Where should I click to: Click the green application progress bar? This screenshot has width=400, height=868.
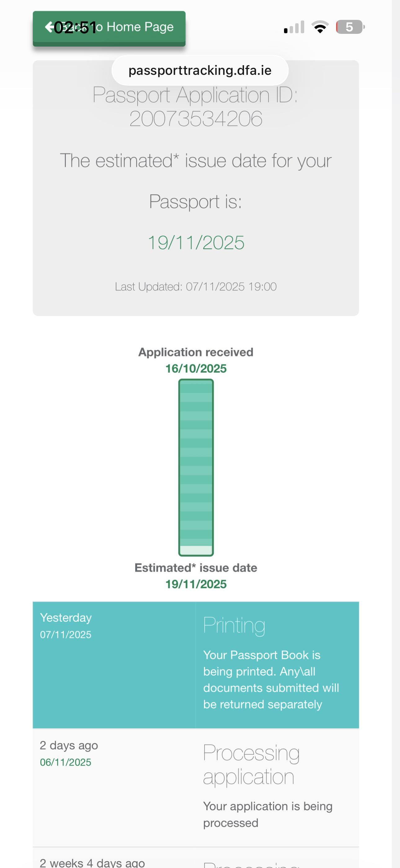[x=196, y=467]
